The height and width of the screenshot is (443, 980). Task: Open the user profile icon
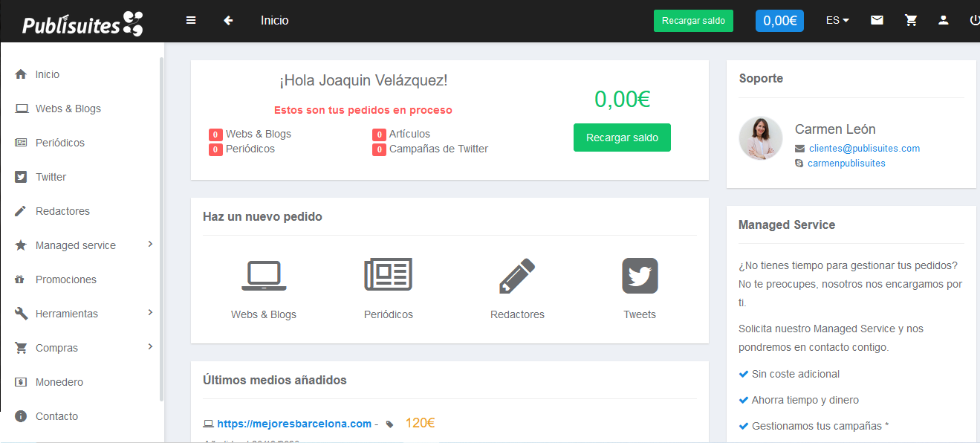pyautogui.click(x=944, y=20)
